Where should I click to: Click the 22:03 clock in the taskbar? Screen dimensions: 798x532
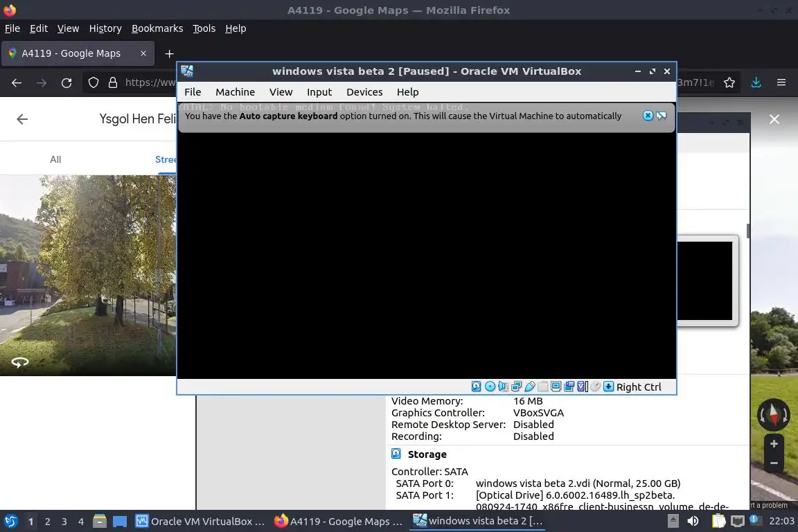click(781, 521)
